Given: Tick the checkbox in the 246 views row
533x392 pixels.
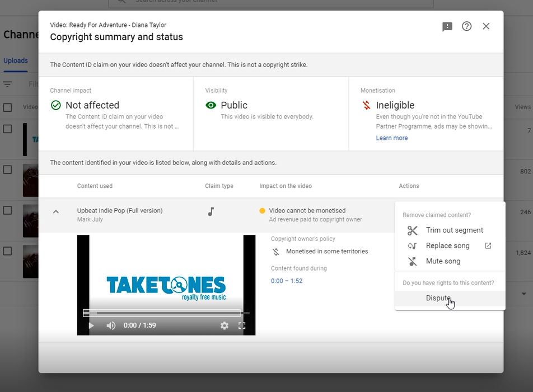Looking at the screenshot, I should 7,210.
